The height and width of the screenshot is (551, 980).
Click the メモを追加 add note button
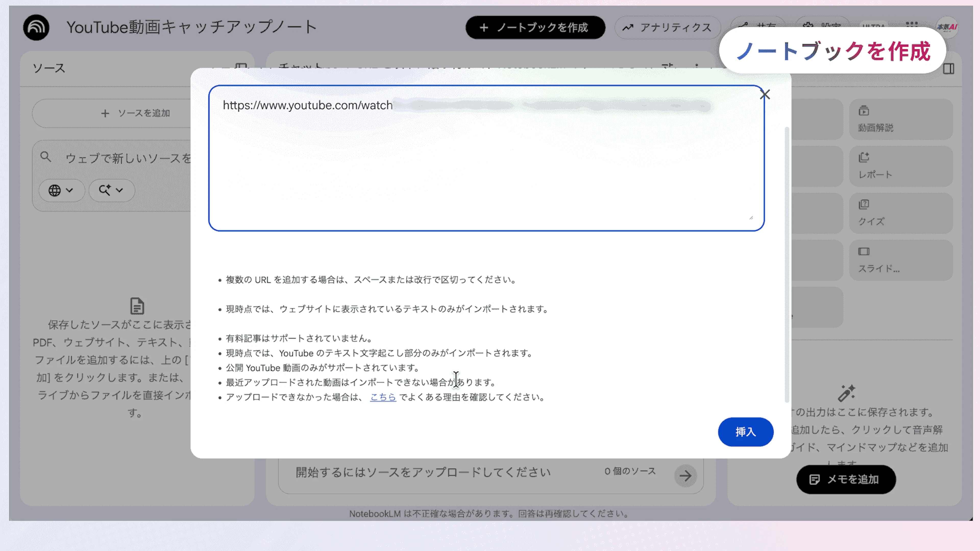(846, 479)
